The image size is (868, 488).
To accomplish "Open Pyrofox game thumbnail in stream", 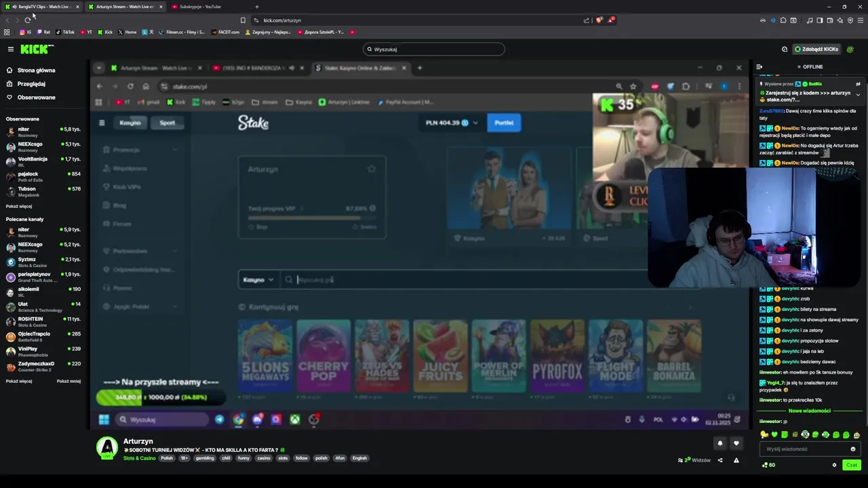I will [557, 357].
